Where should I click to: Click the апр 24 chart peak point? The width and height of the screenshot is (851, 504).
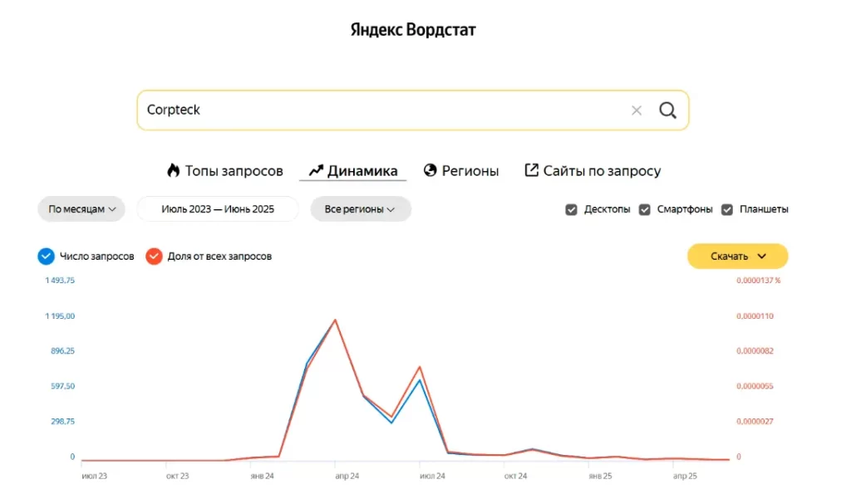336,321
